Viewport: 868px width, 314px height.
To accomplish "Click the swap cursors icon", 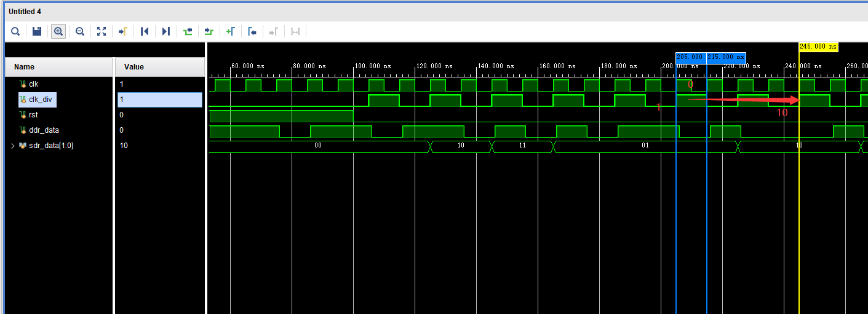I will coord(295,31).
